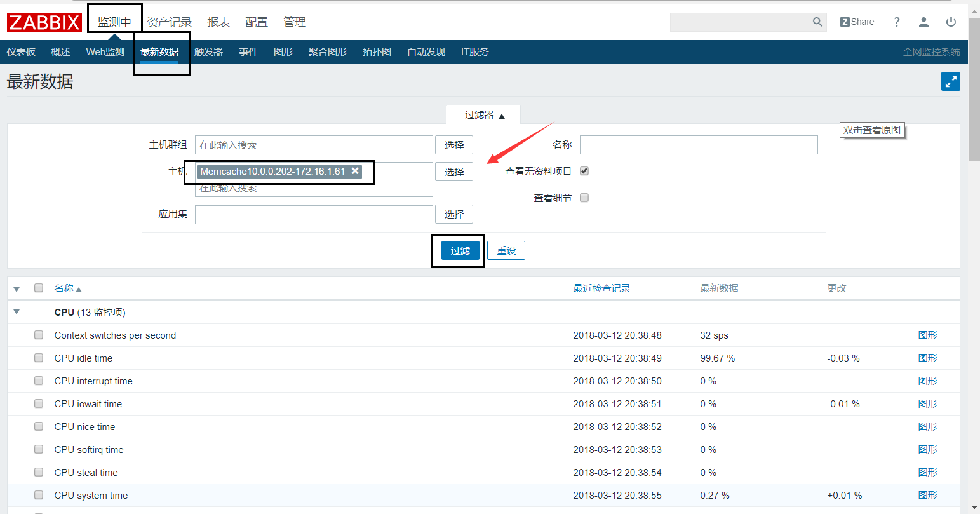Click 选择 button for 主机群组
Screen dimensions: 980x514
click(454, 145)
